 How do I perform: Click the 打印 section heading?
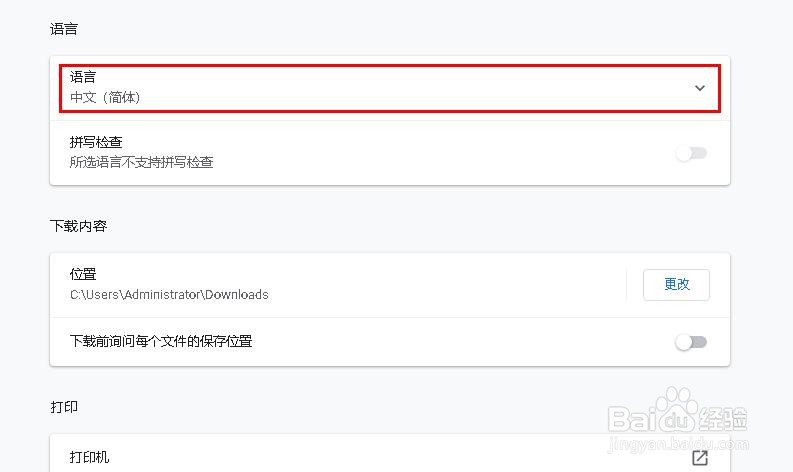pos(64,407)
